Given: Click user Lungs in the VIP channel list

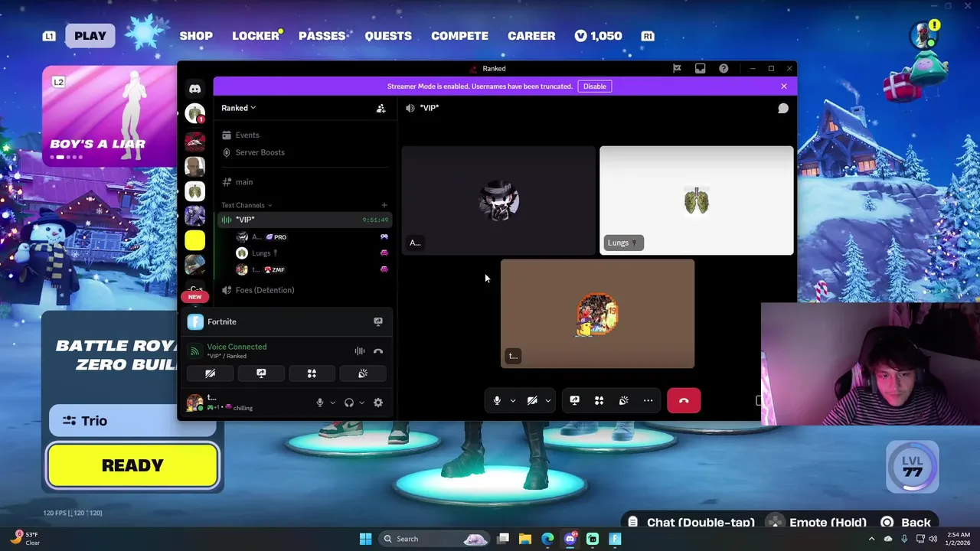Looking at the screenshot, I should coord(312,253).
